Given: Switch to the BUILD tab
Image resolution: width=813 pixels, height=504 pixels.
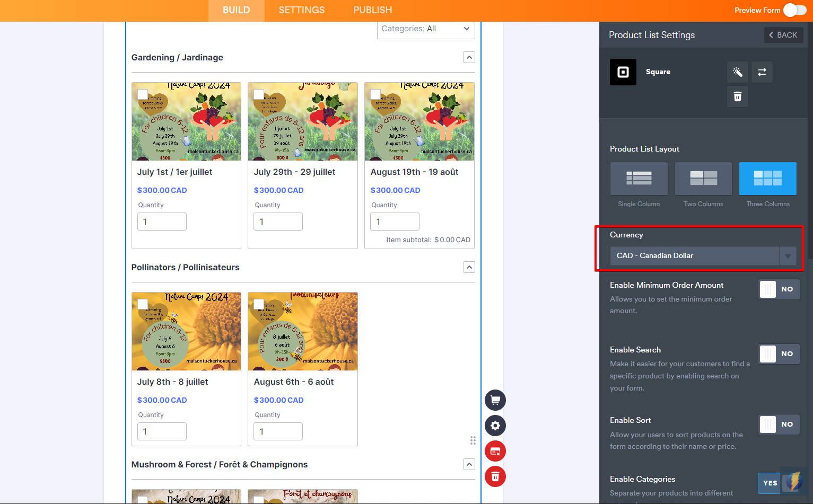Looking at the screenshot, I should coord(236,10).
